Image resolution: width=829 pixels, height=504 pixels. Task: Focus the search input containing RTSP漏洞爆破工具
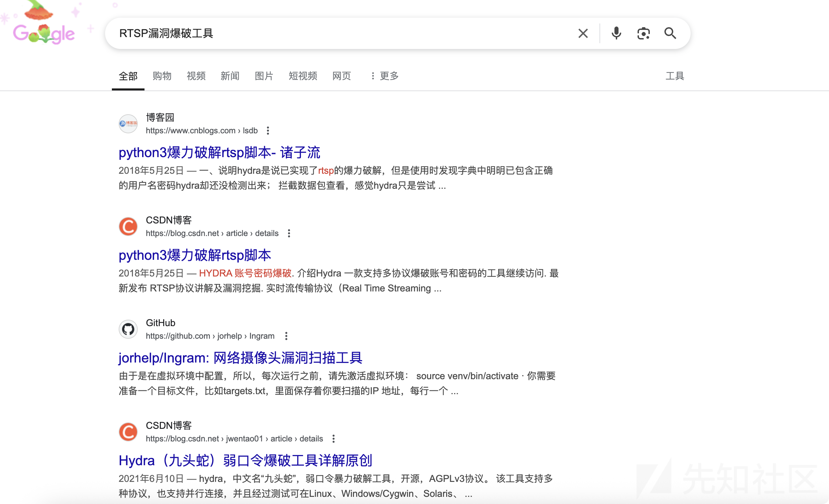340,33
